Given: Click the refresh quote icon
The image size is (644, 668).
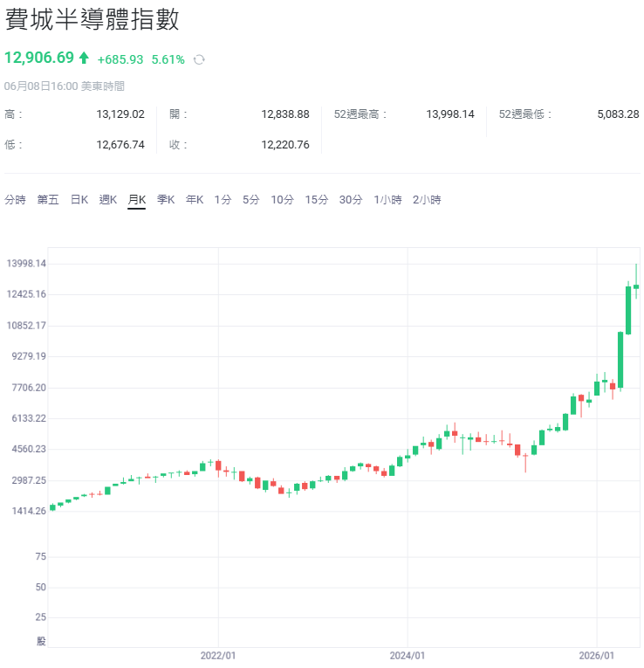Looking at the screenshot, I should tap(199, 59).
